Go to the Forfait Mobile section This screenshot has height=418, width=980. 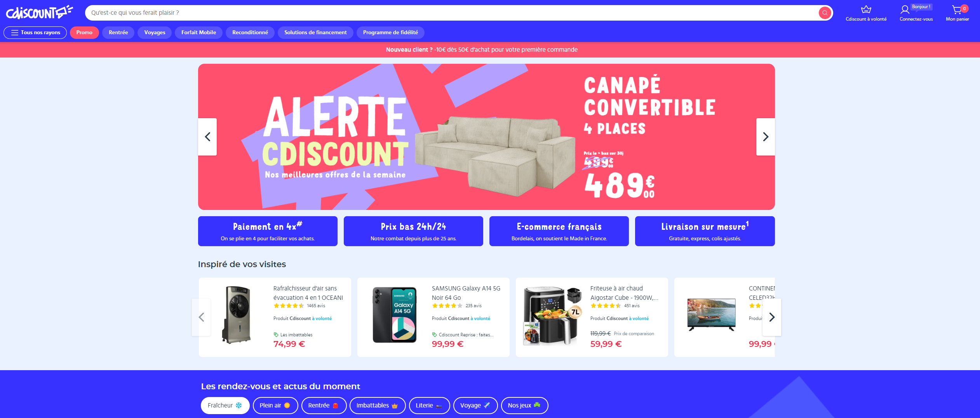pos(198,33)
